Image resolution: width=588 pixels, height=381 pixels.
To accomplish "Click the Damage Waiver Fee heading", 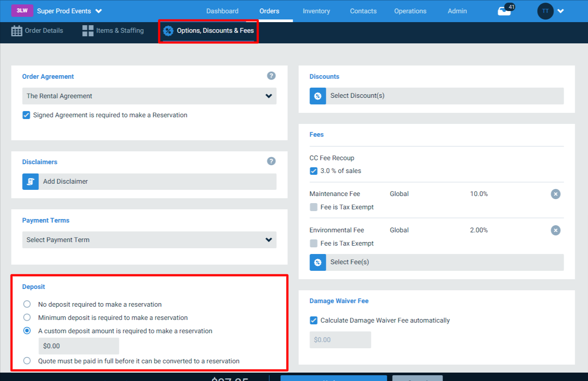I will point(339,301).
